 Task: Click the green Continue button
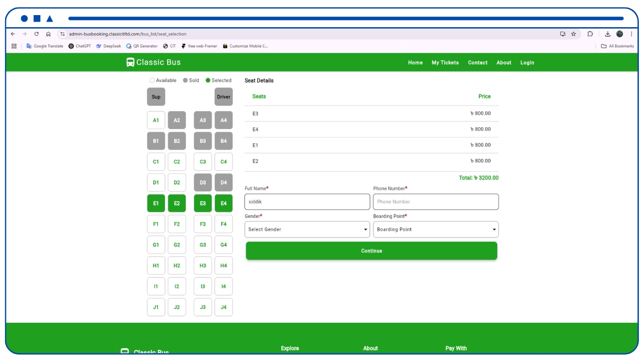371,251
